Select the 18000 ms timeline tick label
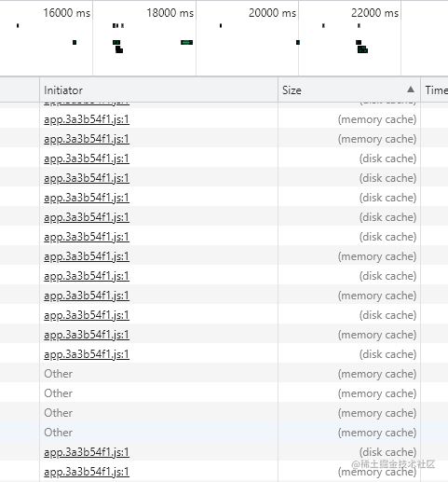Viewport: 448px width, 482px height. coord(170,13)
